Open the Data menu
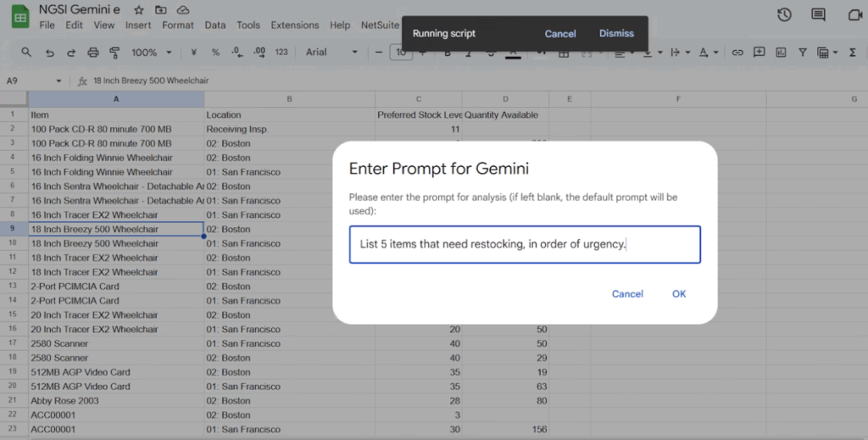This screenshot has height=440, width=868. pos(214,25)
